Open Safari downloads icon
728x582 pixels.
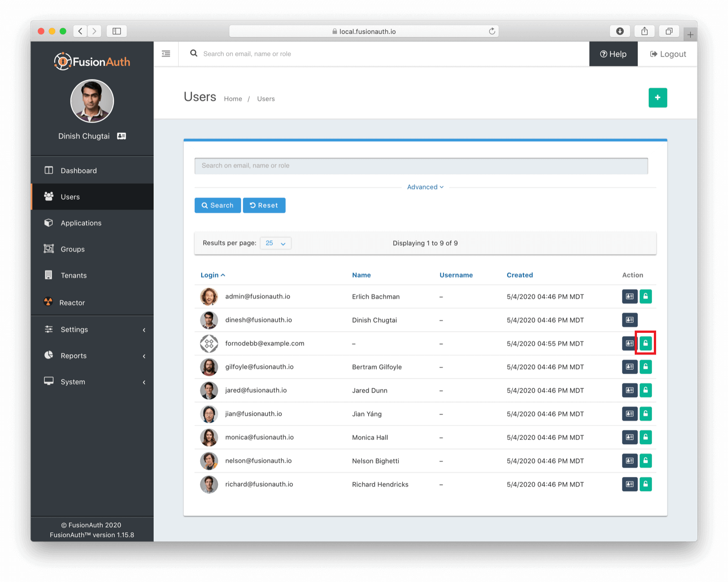click(x=620, y=31)
